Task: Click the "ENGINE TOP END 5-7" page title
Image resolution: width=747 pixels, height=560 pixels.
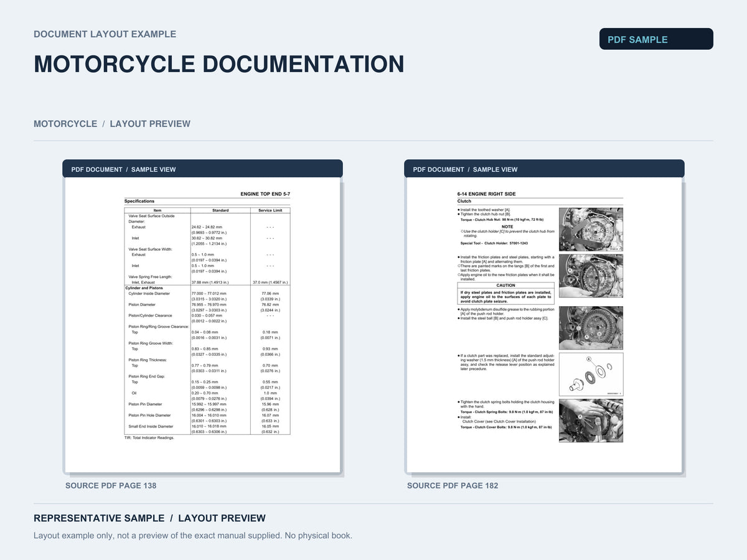Action: 265,194
